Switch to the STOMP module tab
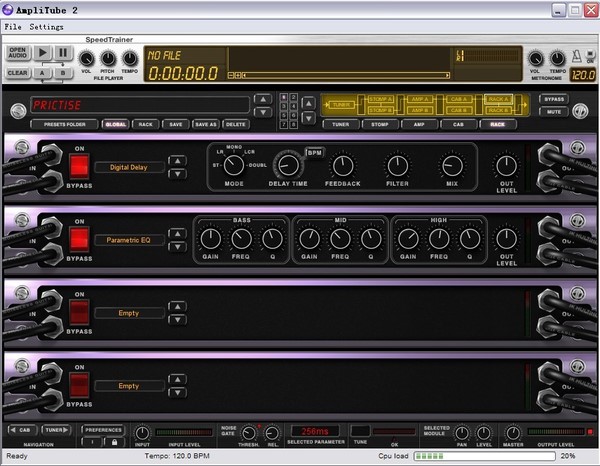The image size is (600, 466). pyautogui.click(x=380, y=124)
